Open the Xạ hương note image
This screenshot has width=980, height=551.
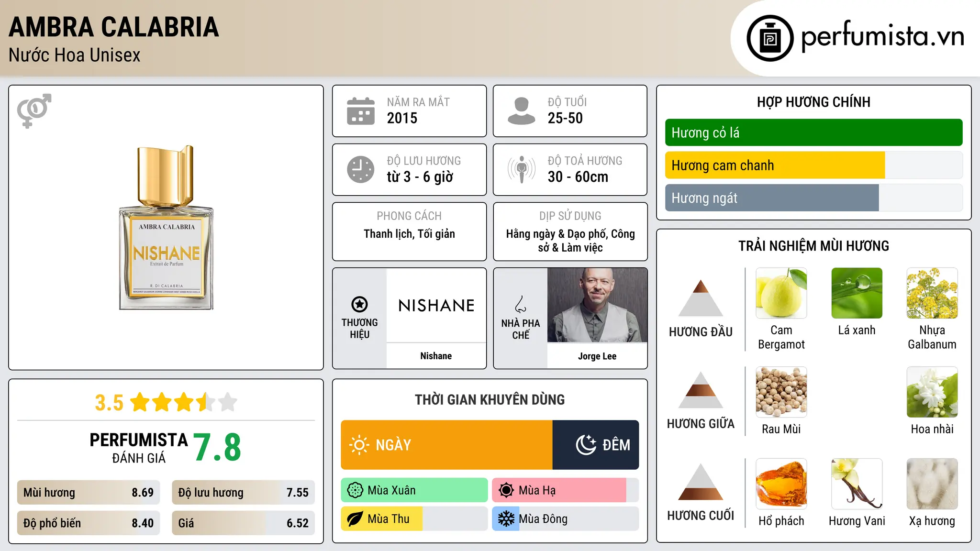[932, 484]
